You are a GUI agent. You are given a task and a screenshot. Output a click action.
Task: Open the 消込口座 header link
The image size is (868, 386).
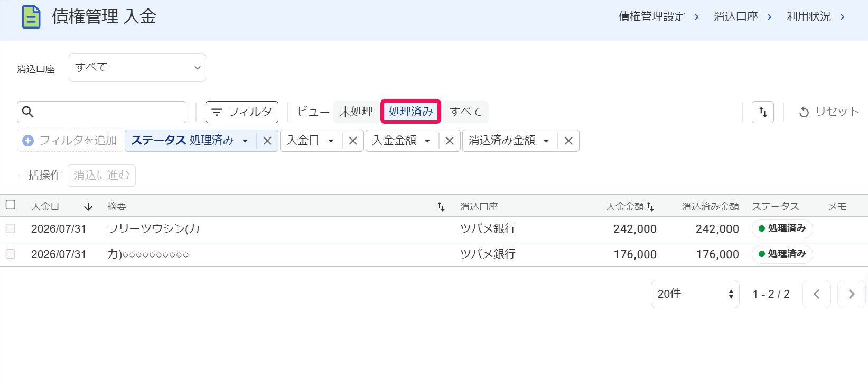(x=736, y=17)
